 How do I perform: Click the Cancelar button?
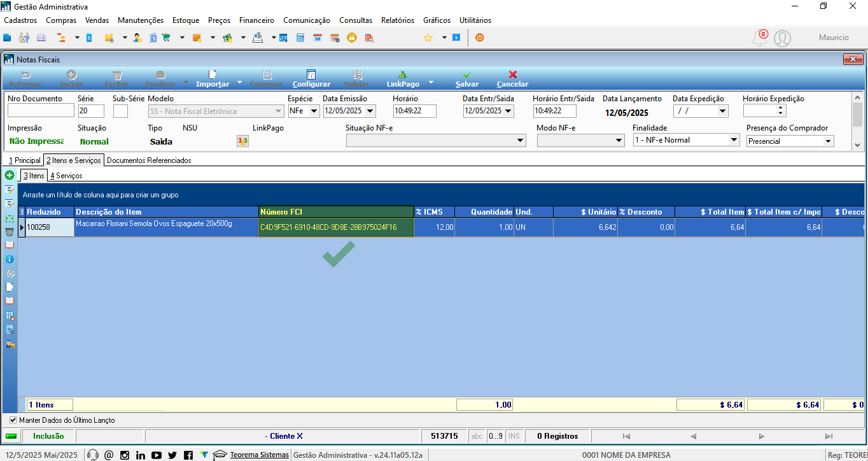click(512, 79)
